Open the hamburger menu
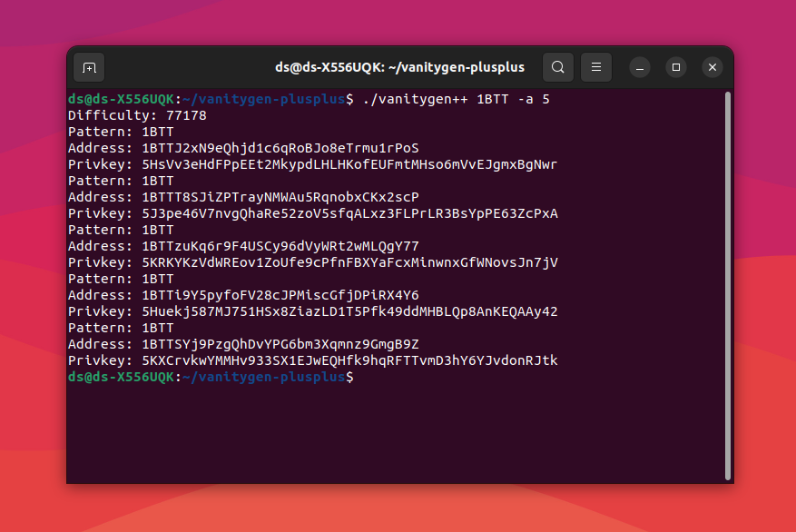 pyautogui.click(x=596, y=67)
